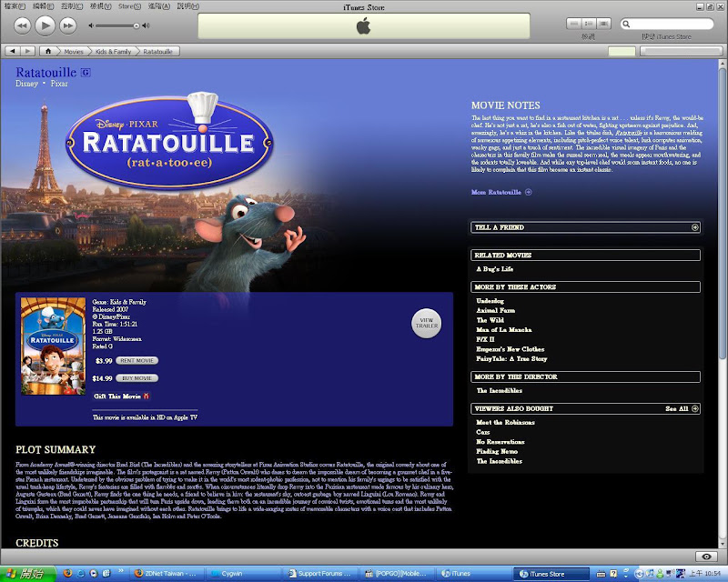Go forward with the store forward arrow
The image size is (728, 582).
(27, 51)
